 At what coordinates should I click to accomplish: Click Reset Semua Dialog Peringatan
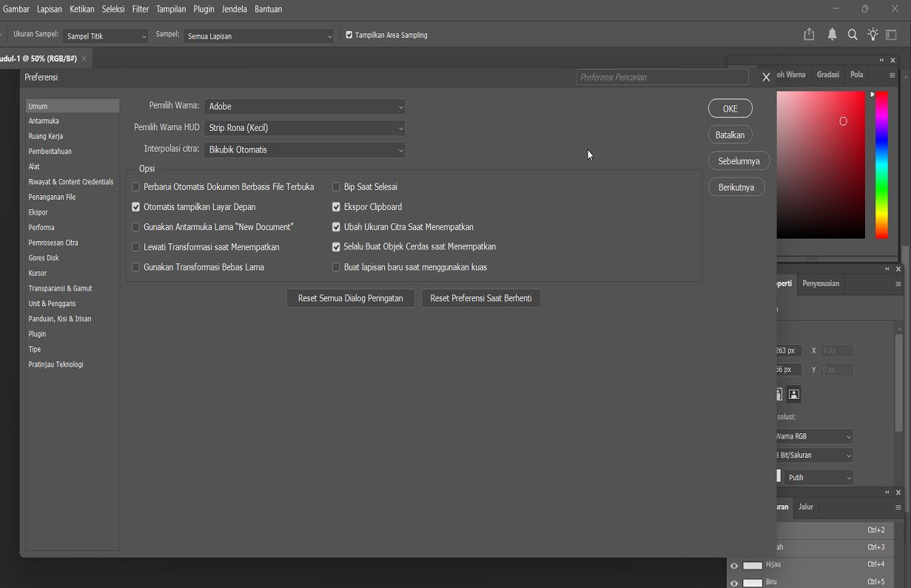(x=350, y=298)
